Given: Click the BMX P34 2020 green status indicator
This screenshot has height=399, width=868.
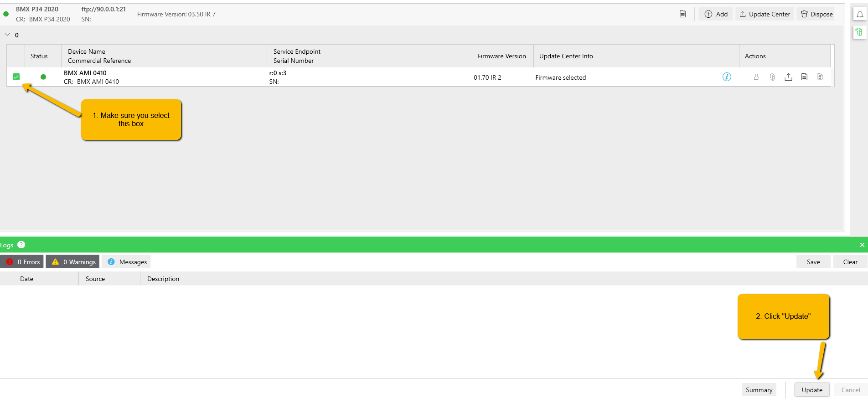Looking at the screenshot, I should [6, 14].
